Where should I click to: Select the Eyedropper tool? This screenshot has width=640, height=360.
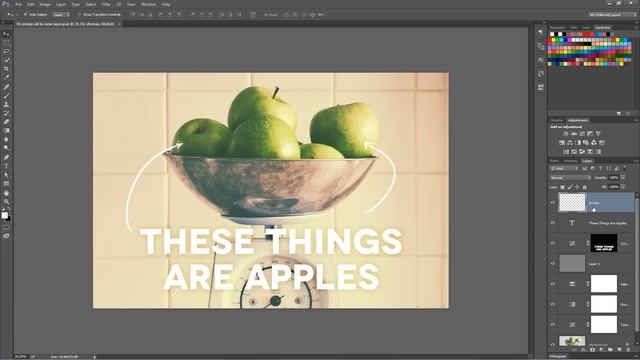point(6,77)
